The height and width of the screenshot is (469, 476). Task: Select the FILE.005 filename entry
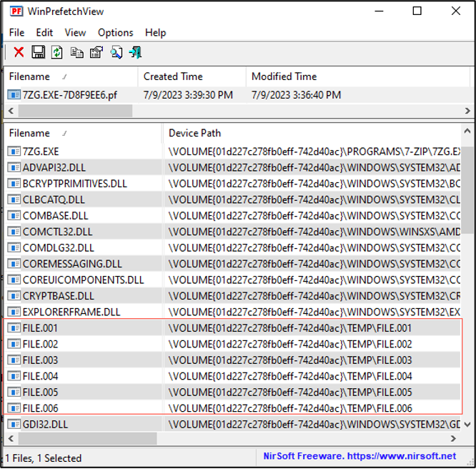pos(40,393)
